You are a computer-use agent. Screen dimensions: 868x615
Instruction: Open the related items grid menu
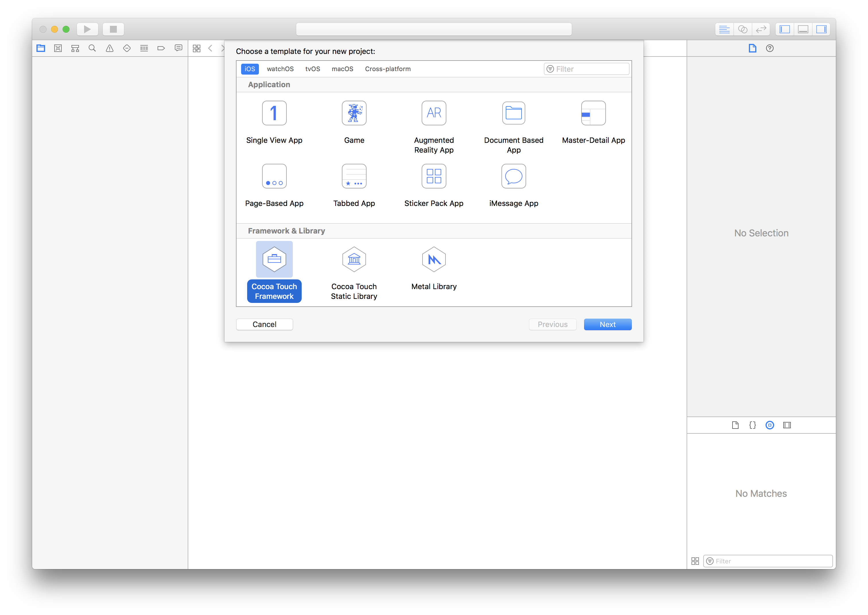pyautogui.click(x=196, y=48)
